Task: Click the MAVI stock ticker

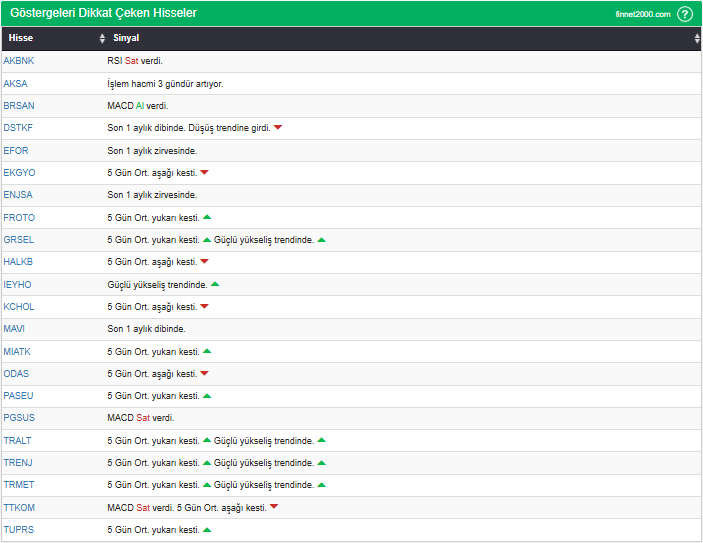Action: coord(14,329)
